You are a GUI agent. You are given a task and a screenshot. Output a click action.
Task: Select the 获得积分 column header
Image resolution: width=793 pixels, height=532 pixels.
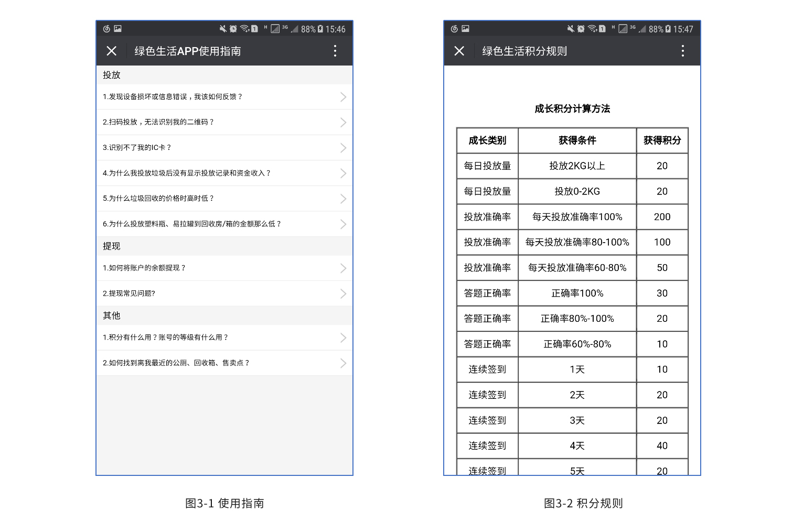click(662, 140)
